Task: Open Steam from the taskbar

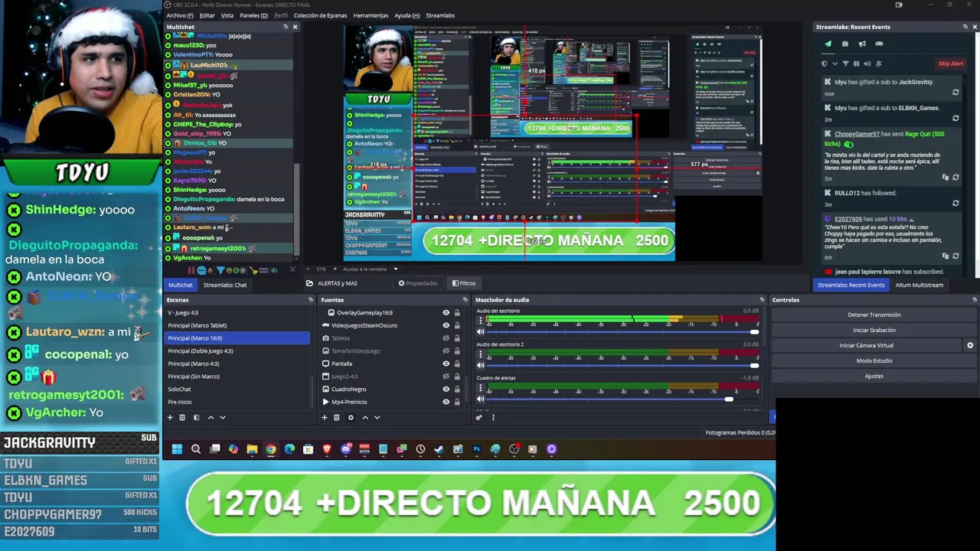Action: (439, 449)
